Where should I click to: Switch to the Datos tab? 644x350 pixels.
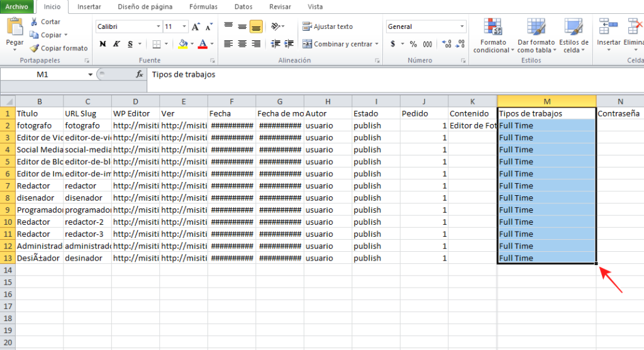(243, 6)
